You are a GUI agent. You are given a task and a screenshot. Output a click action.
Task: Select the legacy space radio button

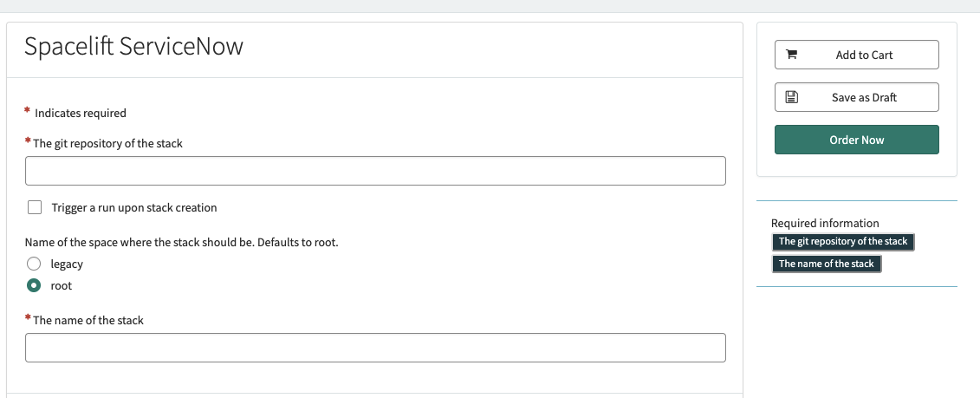click(x=34, y=264)
